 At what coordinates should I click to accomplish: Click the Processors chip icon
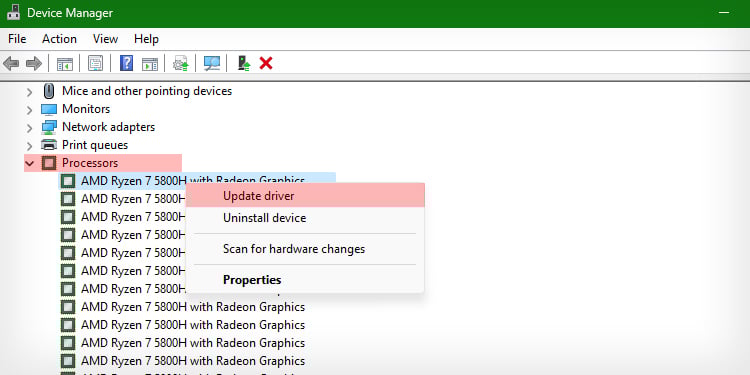49,163
